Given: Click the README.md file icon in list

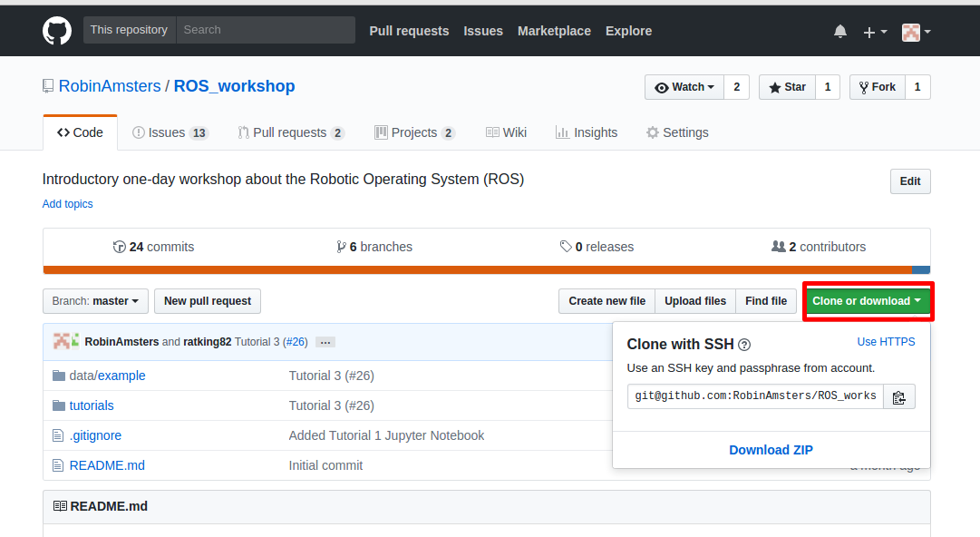Looking at the screenshot, I should click(x=58, y=465).
